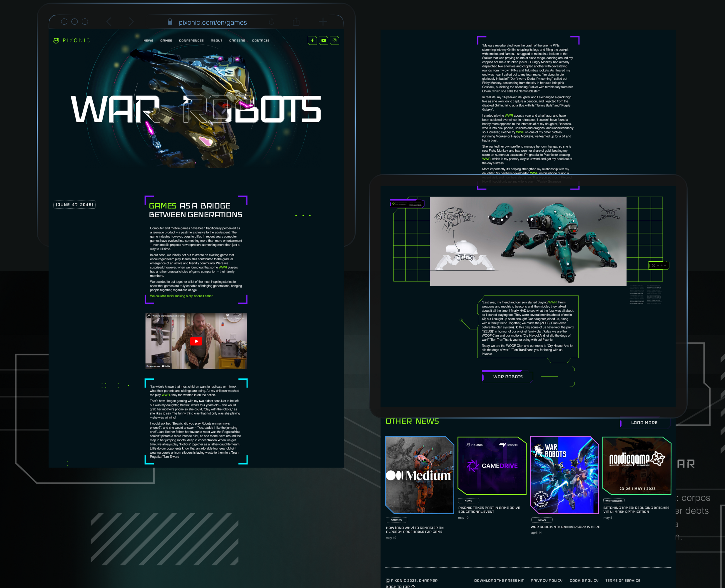Click browser forward arrow

click(131, 22)
